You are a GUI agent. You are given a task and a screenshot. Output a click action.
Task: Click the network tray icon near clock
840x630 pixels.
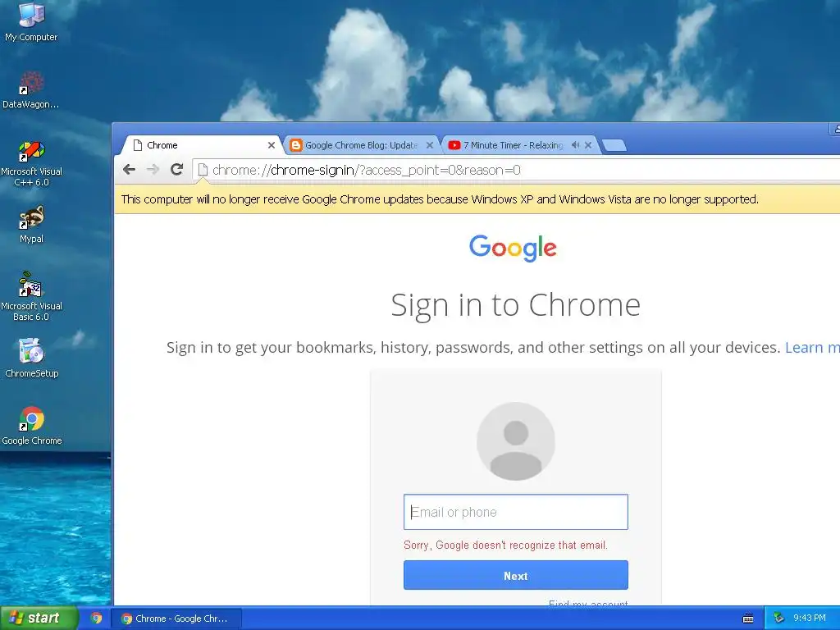point(779,619)
